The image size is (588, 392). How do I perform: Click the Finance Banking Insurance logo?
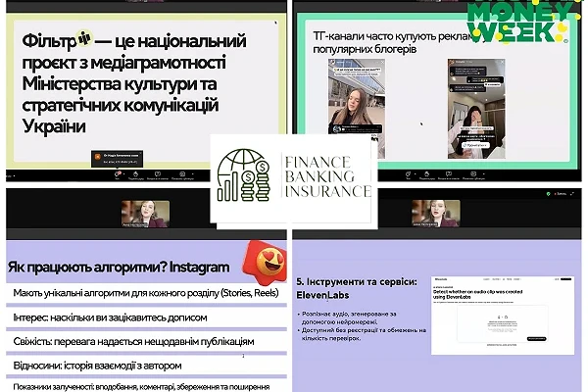tap(293, 176)
